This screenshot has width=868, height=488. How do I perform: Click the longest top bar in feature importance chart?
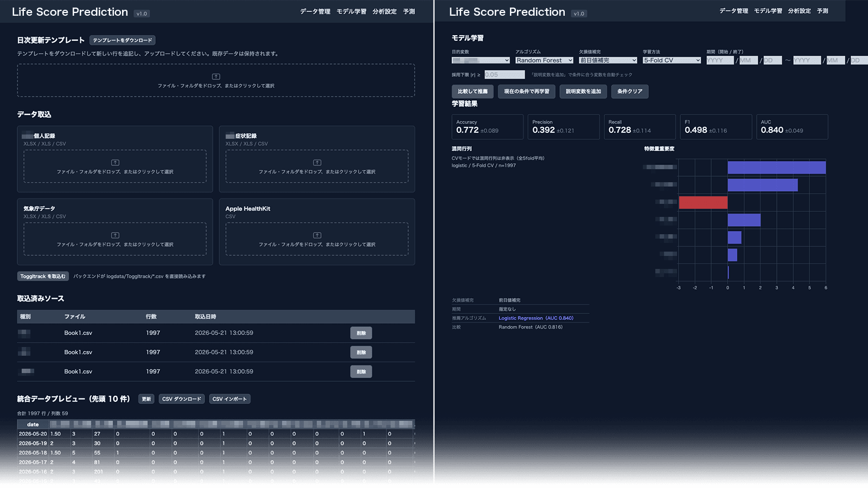777,168
